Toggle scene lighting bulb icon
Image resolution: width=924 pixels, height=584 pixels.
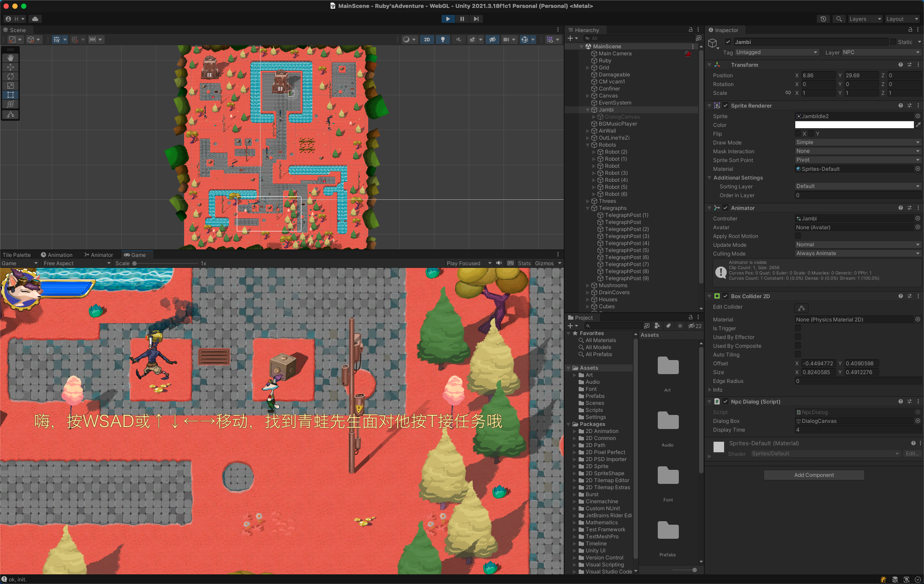coord(442,40)
